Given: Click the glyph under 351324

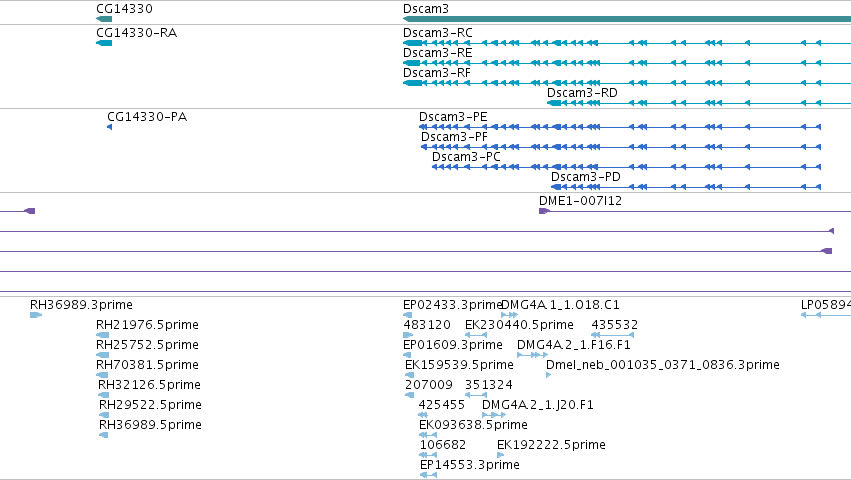Looking at the screenshot, I should [x=476, y=395].
